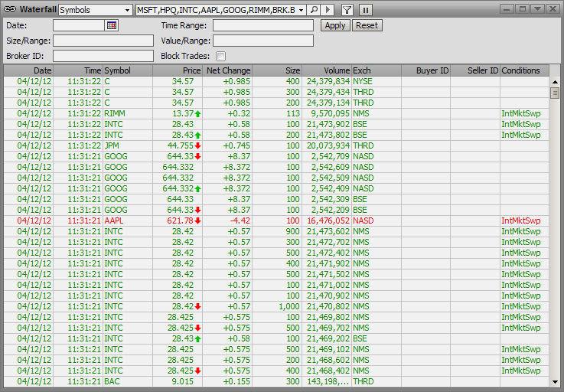Select the AAPL symbol cell
Image resolution: width=564 pixels, height=392 pixels.
(128, 220)
